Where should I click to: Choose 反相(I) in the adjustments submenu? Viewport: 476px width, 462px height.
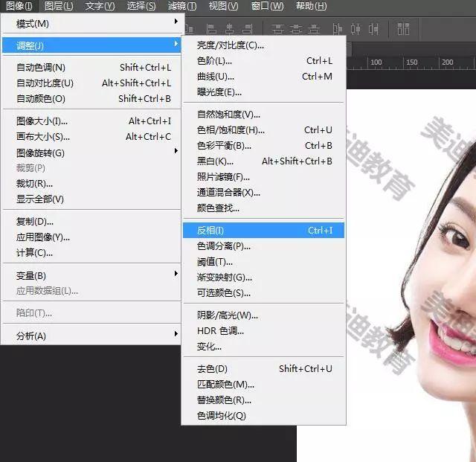pos(263,230)
